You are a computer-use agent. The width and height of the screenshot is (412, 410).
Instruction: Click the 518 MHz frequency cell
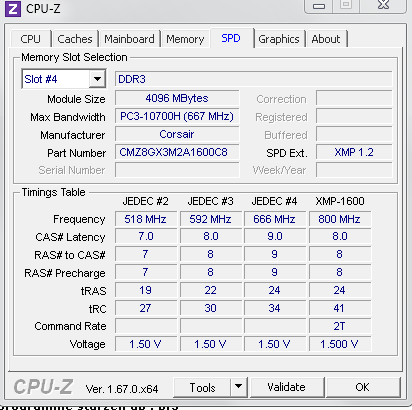click(146, 219)
